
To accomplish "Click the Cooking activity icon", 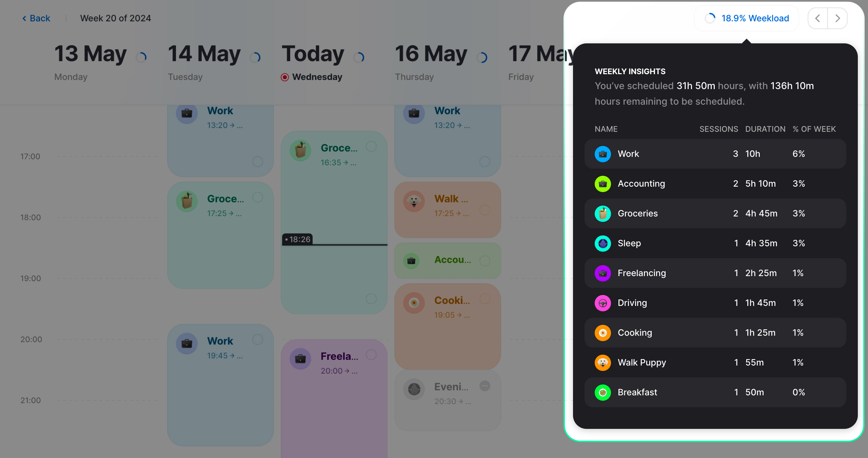I will tap(603, 332).
